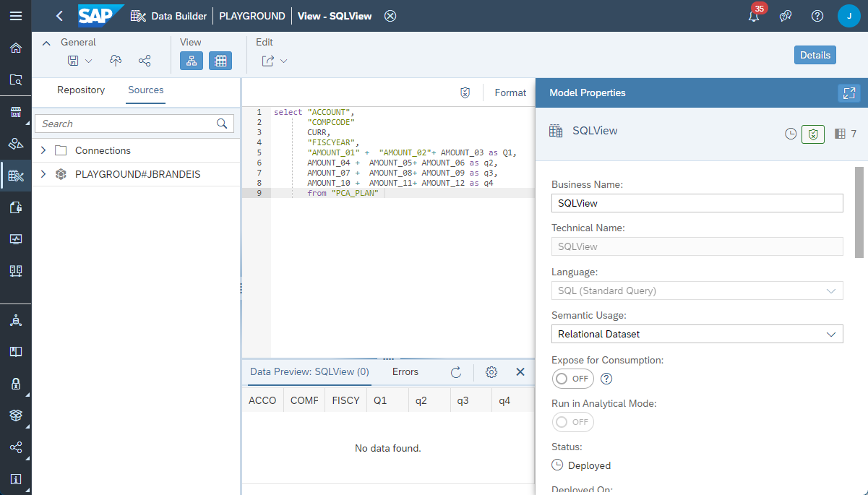The image size is (868, 495).
Task: Click the Save icon in General
Action: [x=74, y=61]
